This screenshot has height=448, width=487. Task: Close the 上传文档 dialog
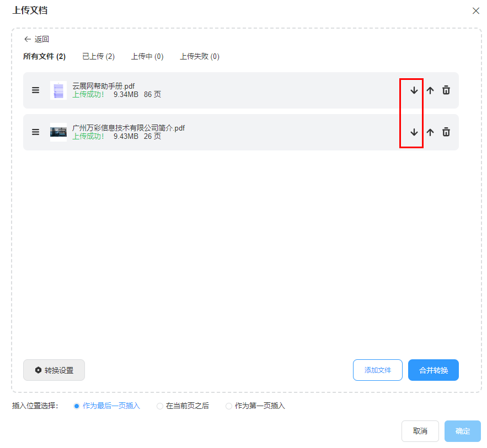coord(475,10)
